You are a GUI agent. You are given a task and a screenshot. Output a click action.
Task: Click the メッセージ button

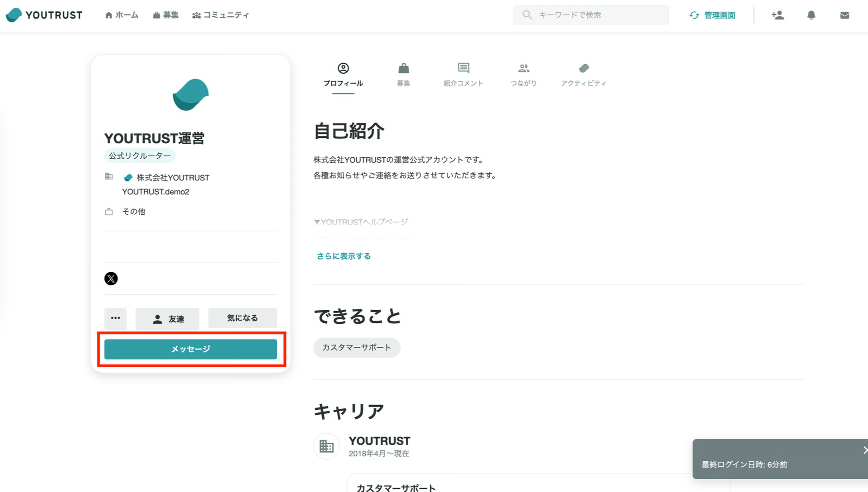190,349
